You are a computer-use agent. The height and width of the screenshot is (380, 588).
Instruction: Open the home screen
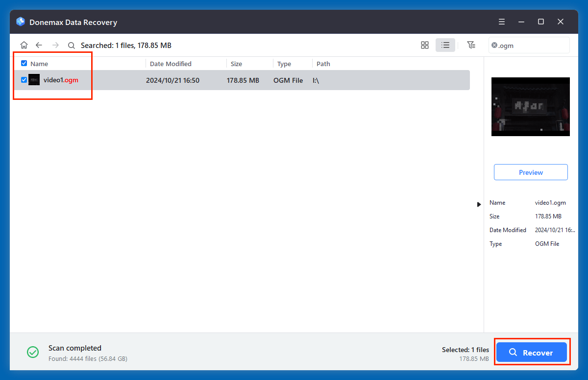(x=24, y=45)
